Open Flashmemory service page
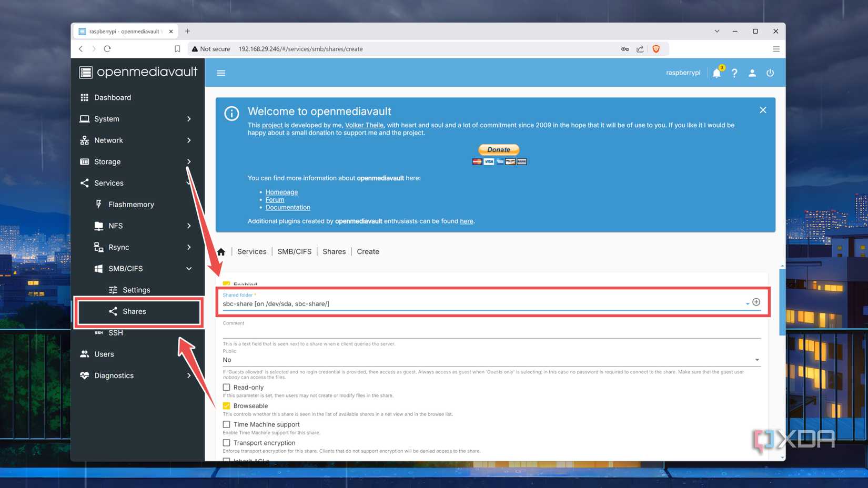 pos(138,205)
